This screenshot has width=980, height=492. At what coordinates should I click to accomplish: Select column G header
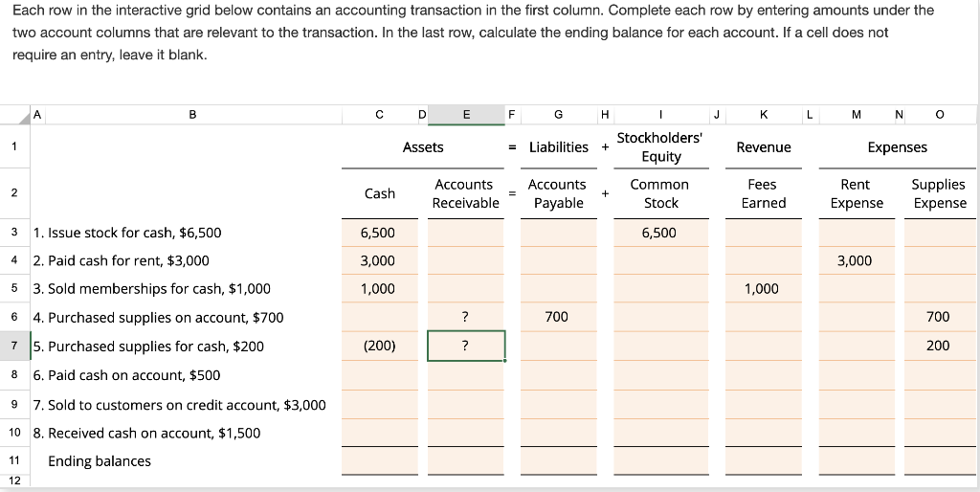[x=558, y=115]
